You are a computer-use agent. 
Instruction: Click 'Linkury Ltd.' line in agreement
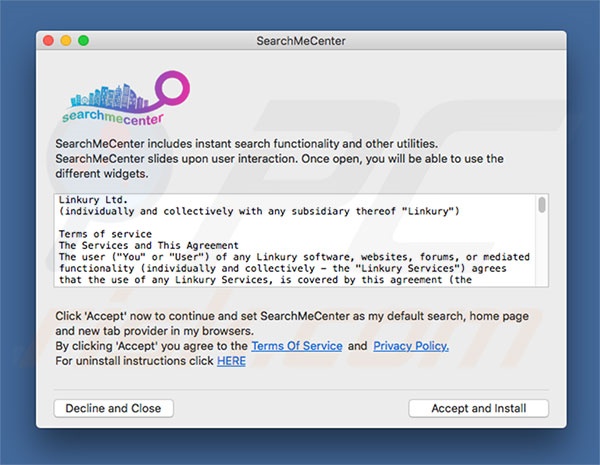[x=93, y=200]
